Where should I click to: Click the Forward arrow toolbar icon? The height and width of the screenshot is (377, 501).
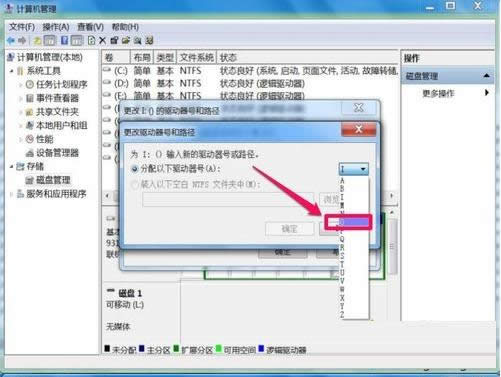click(22, 41)
